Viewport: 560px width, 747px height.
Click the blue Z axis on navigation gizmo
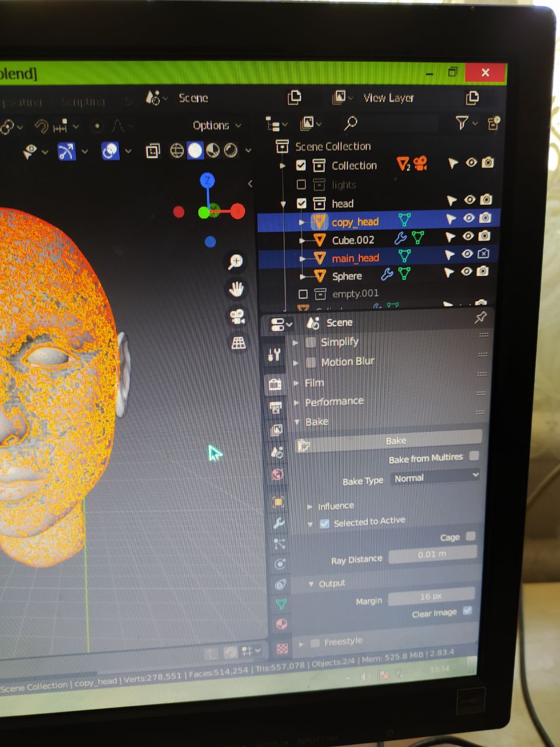[207, 180]
